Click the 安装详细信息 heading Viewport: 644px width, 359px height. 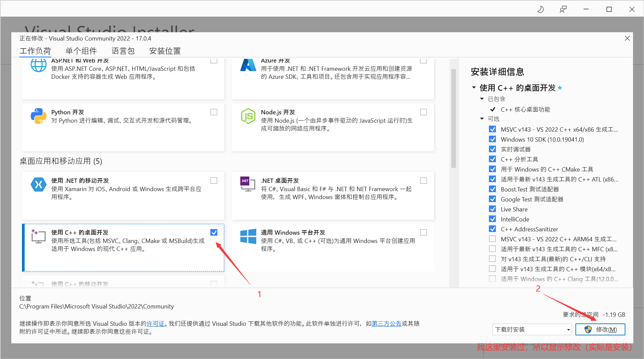497,72
